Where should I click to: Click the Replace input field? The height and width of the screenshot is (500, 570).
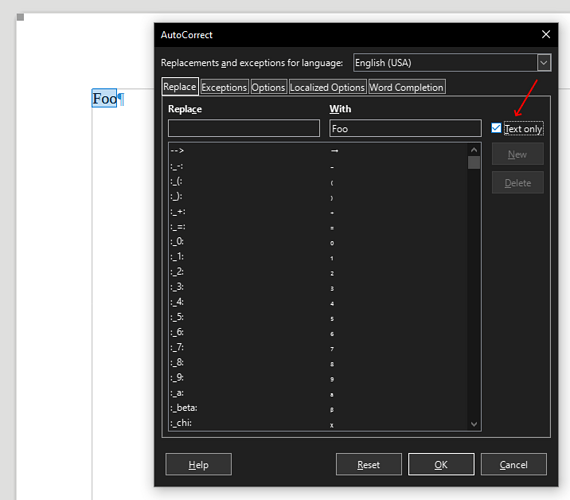coord(244,128)
